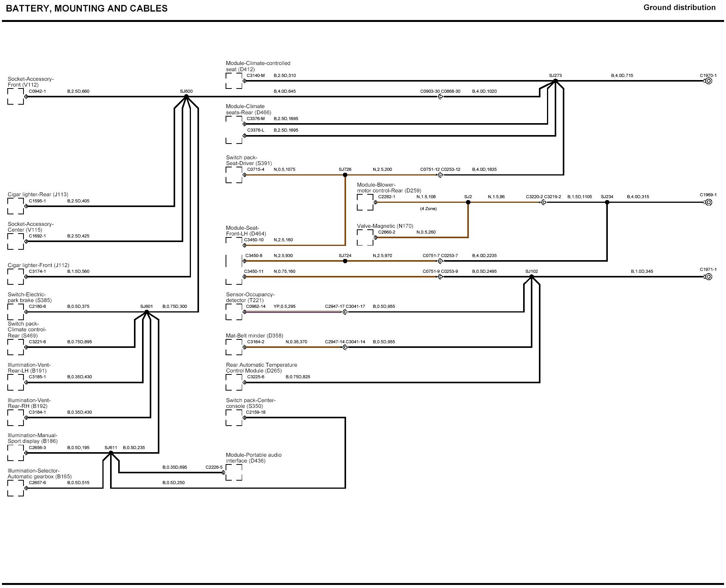Select the Cigar lighter-Rear (J113) component box
Image resolution: width=726 pixels, height=588 pixels.
coord(16,206)
